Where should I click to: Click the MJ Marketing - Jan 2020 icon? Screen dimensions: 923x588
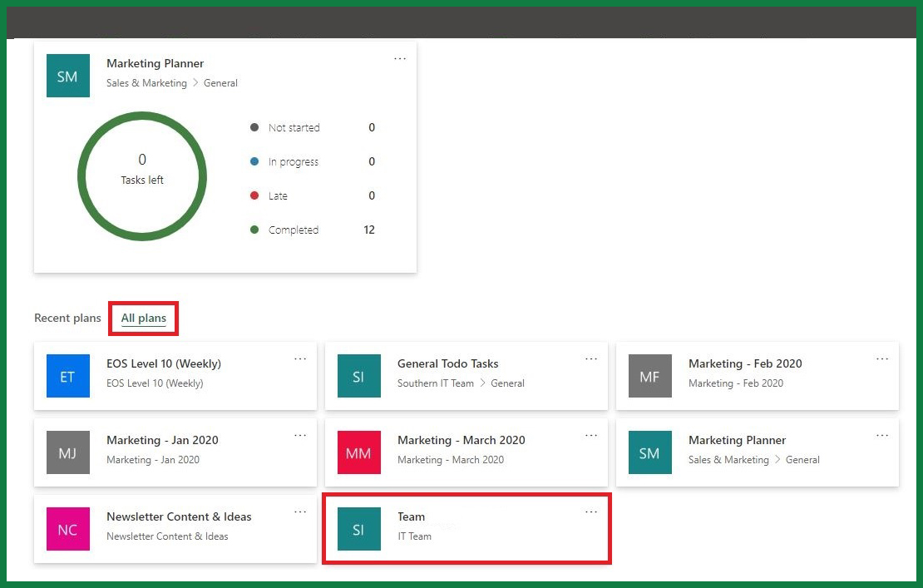67,452
